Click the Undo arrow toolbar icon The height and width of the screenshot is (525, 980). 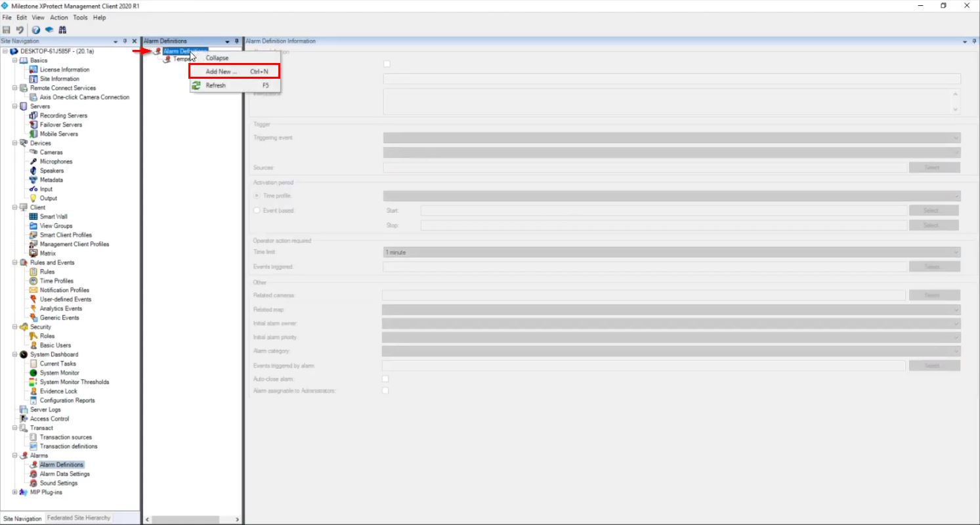tap(20, 30)
